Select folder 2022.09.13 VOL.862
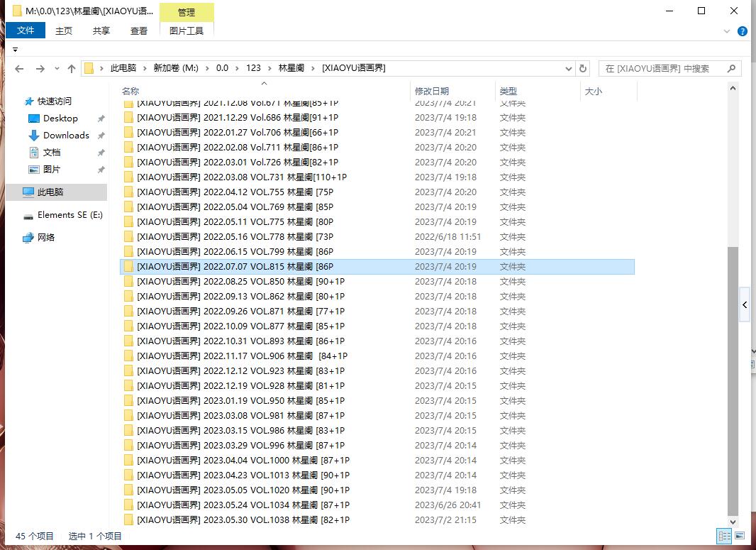Viewport: 756px width, 550px height. (x=377, y=297)
